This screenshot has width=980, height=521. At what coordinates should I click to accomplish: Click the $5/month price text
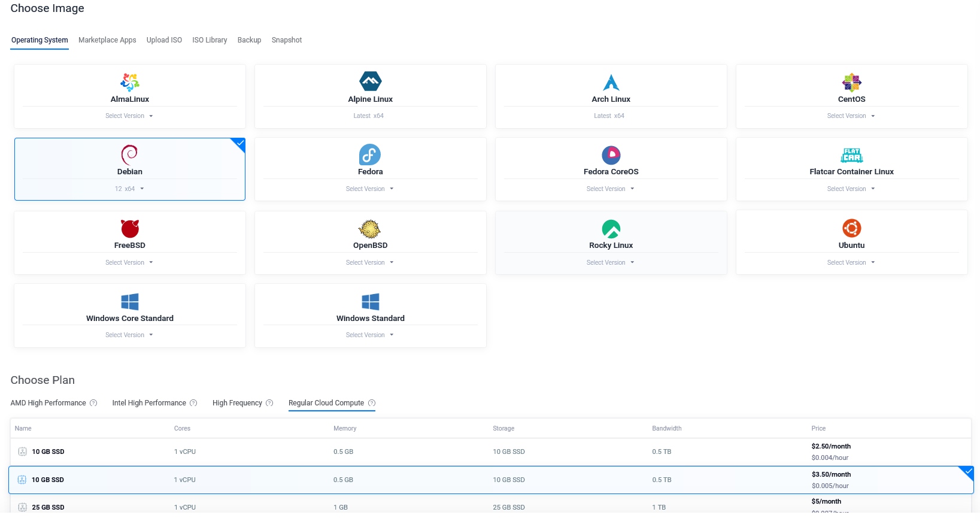(826, 501)
